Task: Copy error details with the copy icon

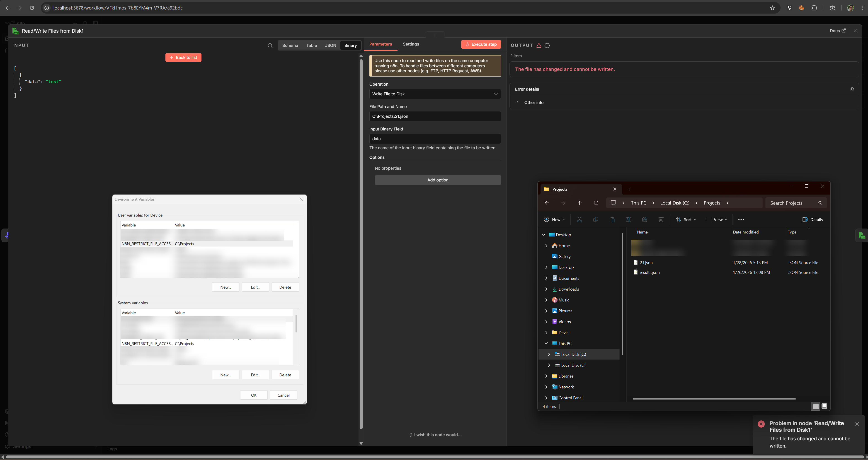Action: (x=852, y=89)
